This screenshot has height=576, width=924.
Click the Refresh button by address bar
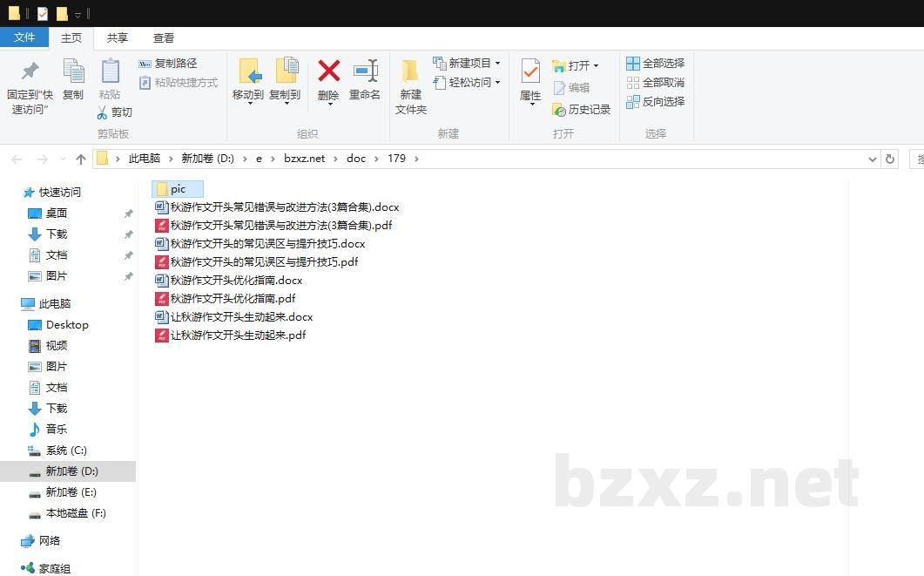point(889,159)
